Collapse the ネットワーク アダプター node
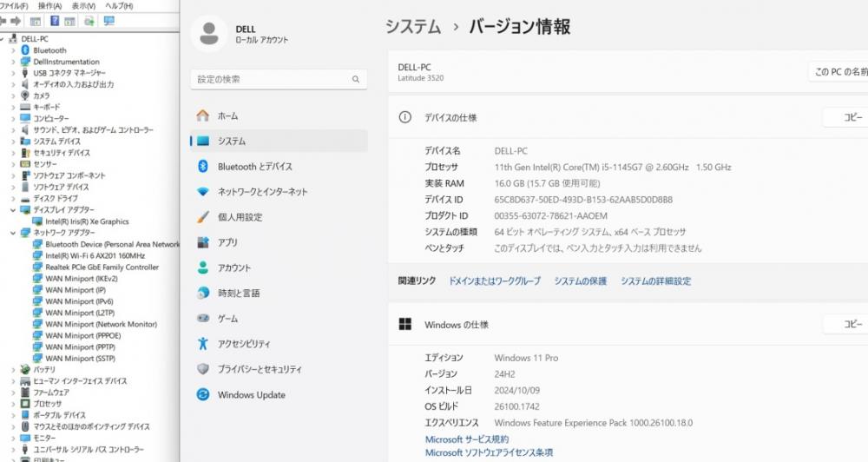Viewport: 868px width, 462px height. [13, 233]
